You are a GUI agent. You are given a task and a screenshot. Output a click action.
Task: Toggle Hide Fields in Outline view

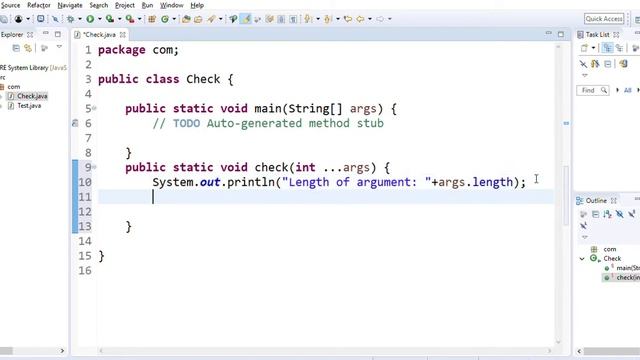click(x=620, y=214)
